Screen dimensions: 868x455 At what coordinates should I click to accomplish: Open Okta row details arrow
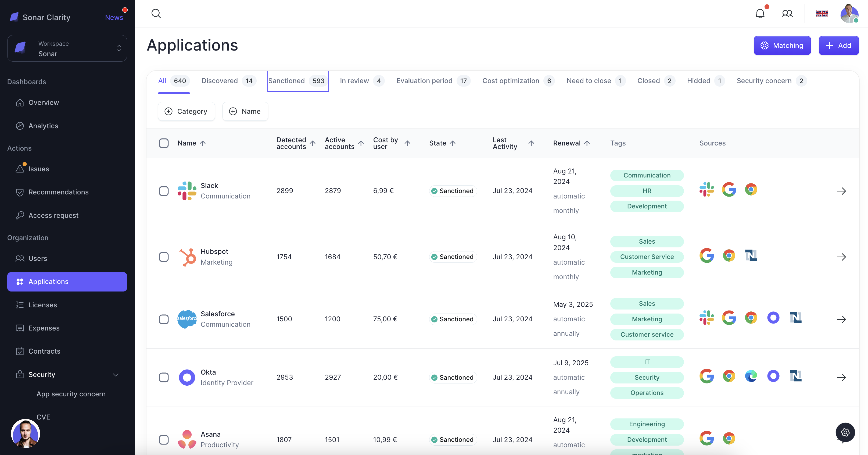[841, 377]
